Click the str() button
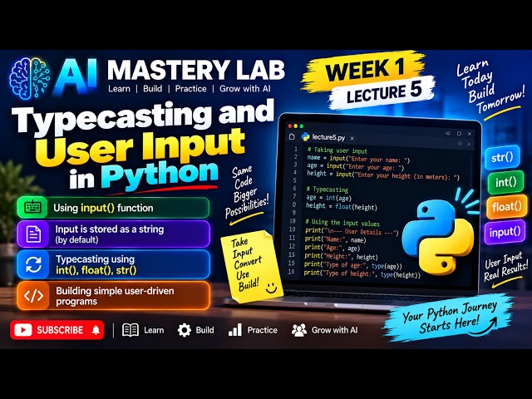 (502, 157)
